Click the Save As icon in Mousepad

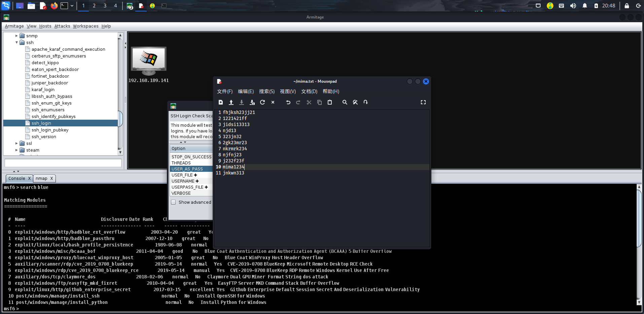tap(252, 102)
